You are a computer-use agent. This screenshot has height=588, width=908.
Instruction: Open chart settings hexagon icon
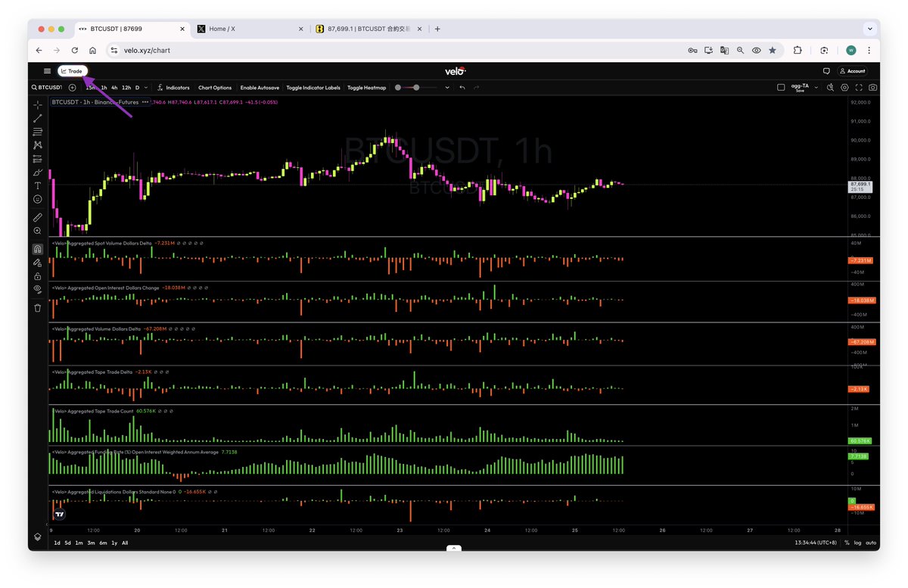pyautogui.click(x=844, y=88)
